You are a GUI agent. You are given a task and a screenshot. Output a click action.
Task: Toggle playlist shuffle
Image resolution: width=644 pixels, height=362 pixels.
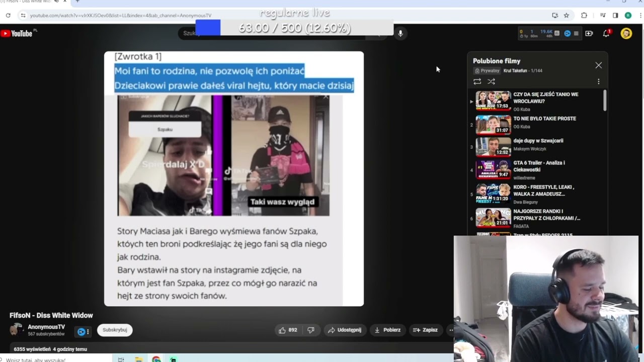pos(492,81)
